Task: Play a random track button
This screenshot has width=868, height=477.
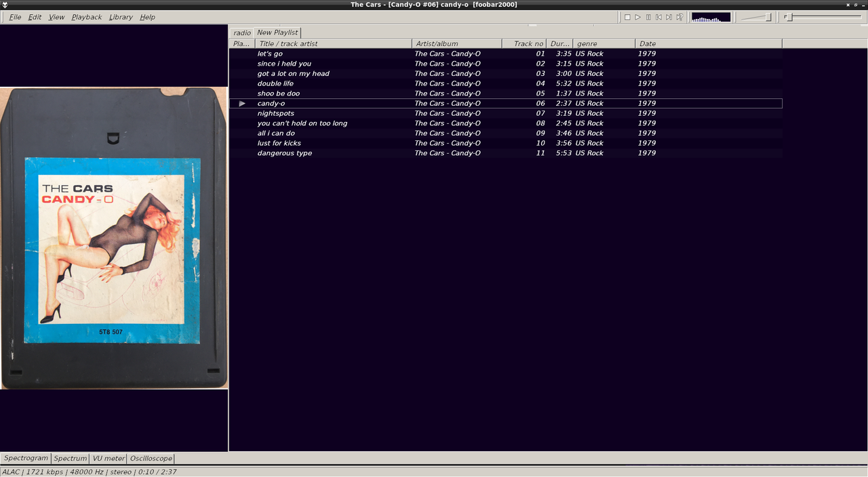Action: (x=679, y=17)
